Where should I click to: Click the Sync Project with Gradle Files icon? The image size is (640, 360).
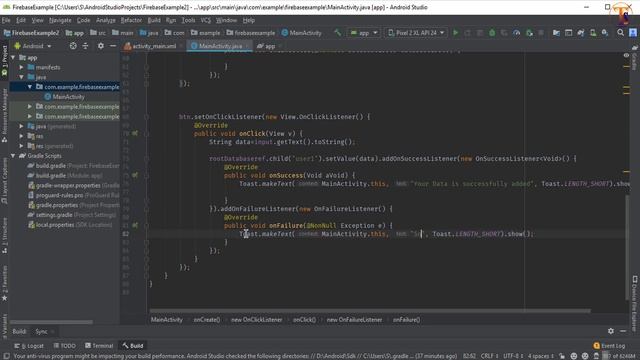tap(581, 33)
